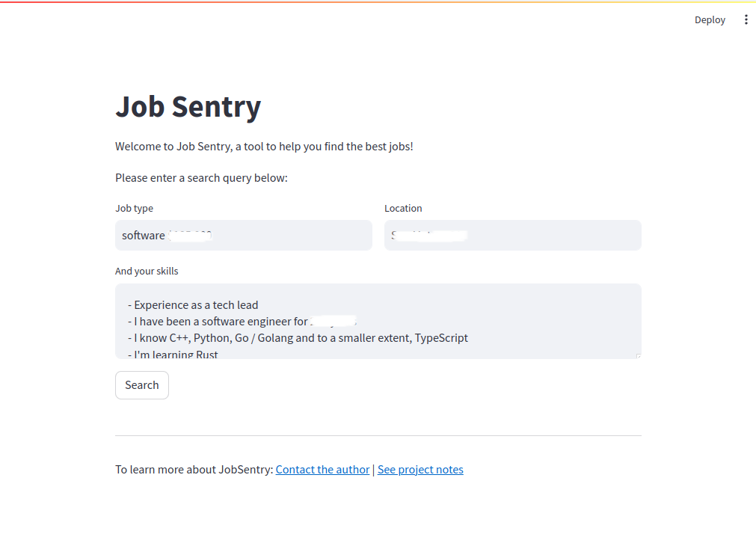The width and height of the screenshot is (756, 558).
Task: Open the See project notes link
Action: click(420, 470)
